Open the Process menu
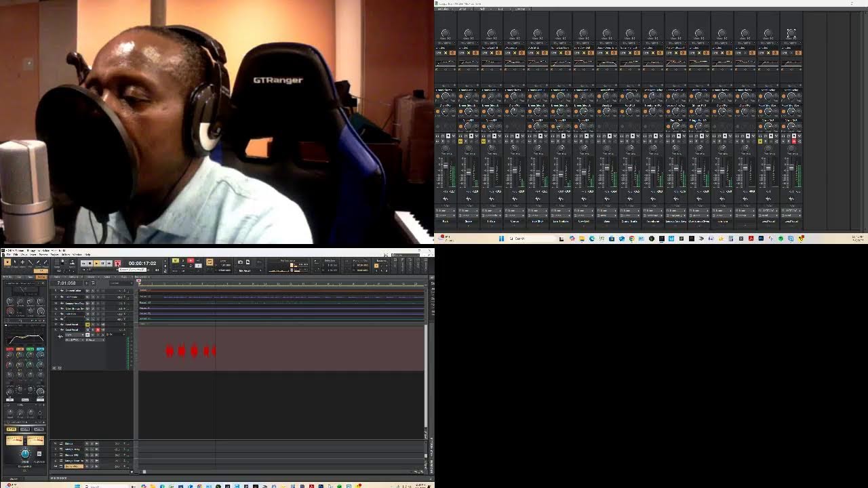868x488 pixels. [43, 255]
